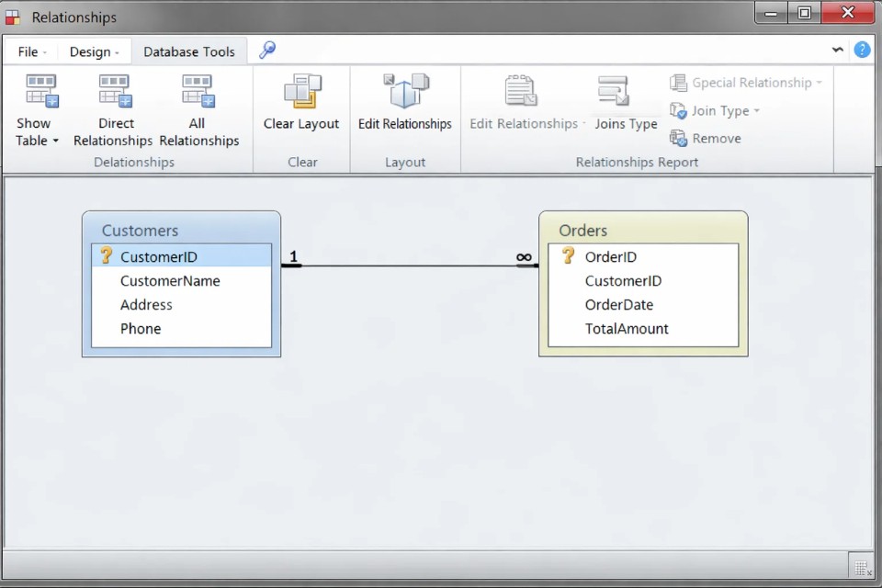
Task: Click the Direct Relationships icon
Action: tap(114, 91)
